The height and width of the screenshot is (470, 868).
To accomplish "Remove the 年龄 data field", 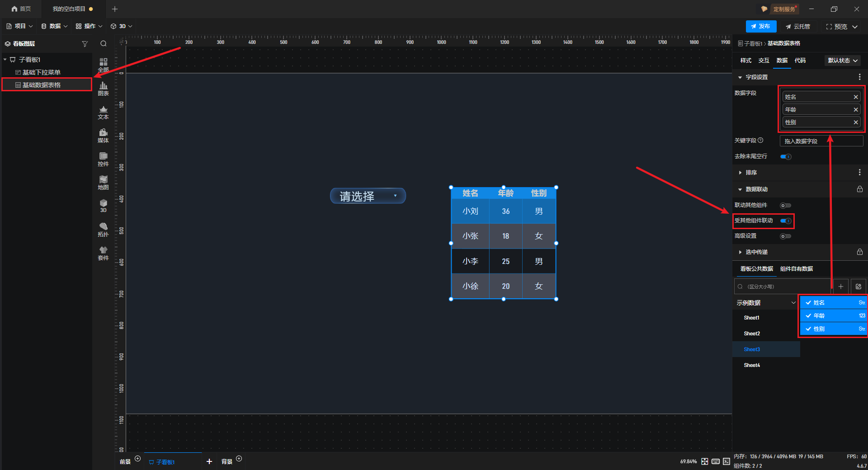I will 855,110.
